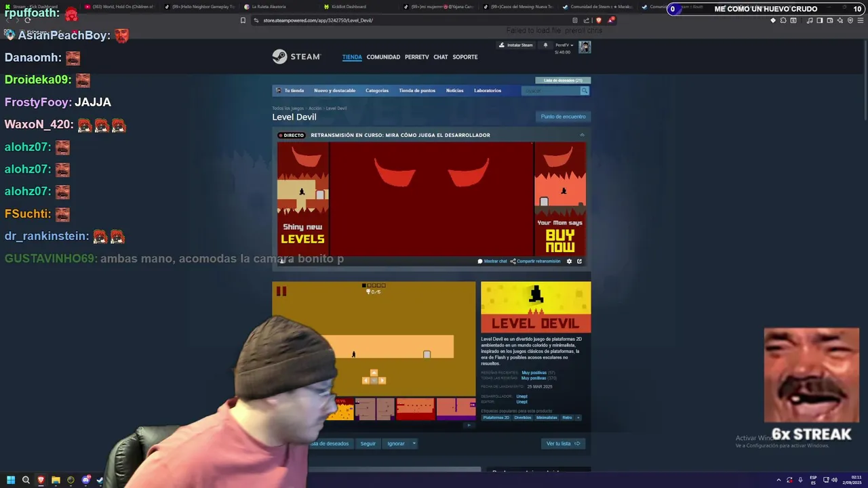
Task: Open the PERRETV profile menu
Action: tap(417, 57)
